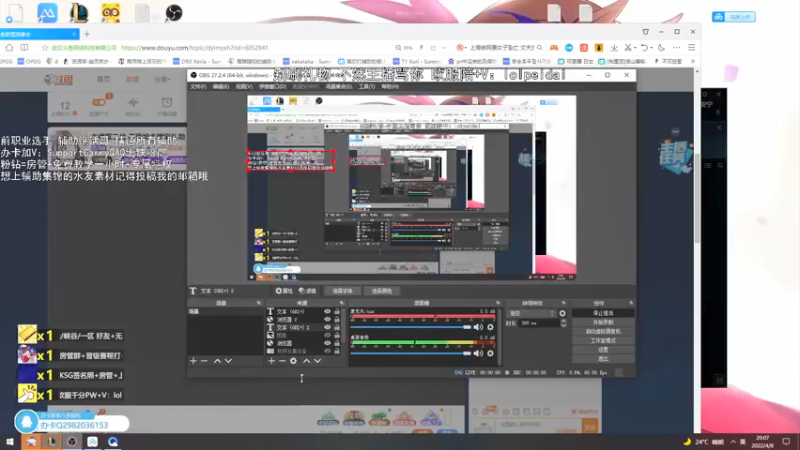Click 开始录制 start recording button

603,322
